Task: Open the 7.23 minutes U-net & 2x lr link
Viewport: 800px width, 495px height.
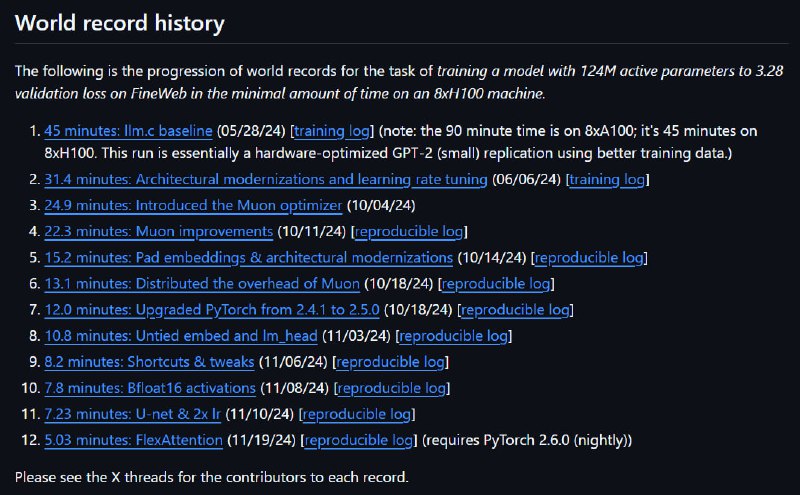Action: click(132, 414)
